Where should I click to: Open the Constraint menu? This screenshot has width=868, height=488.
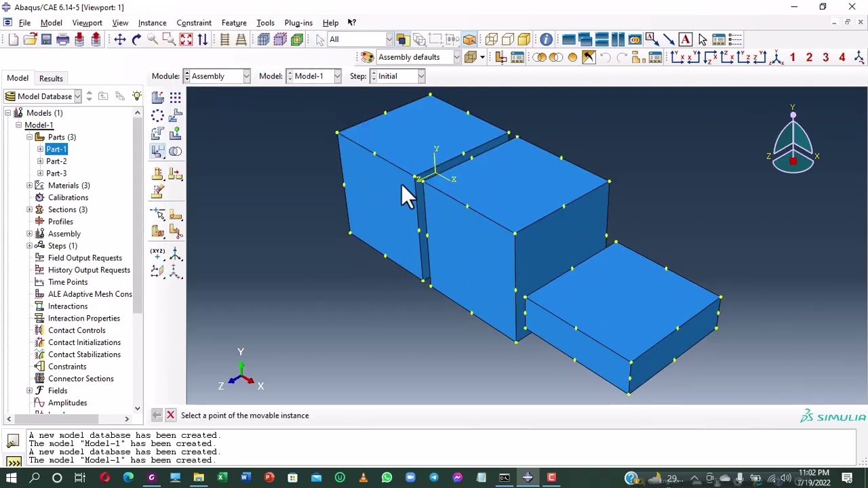[194, 22]
